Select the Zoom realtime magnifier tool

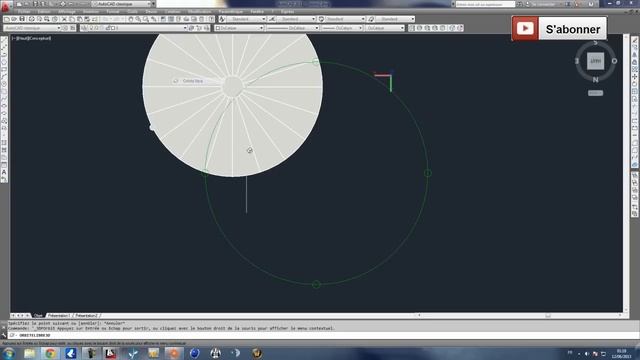click(x=138, y=19)
